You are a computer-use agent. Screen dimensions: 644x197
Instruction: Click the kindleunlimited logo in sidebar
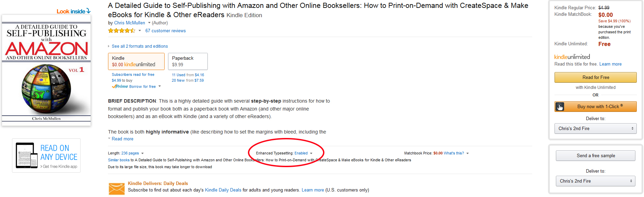pyautogui.click(x=572, y=57)
